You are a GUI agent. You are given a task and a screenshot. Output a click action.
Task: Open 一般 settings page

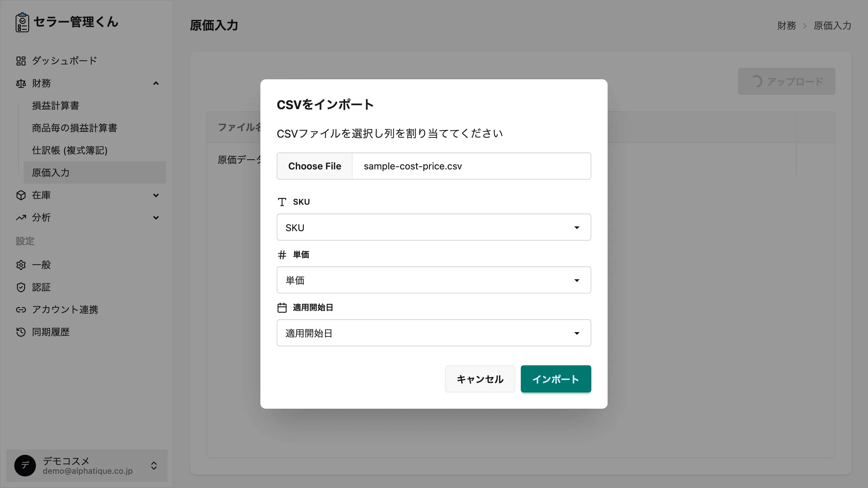(x=87, y=265)
